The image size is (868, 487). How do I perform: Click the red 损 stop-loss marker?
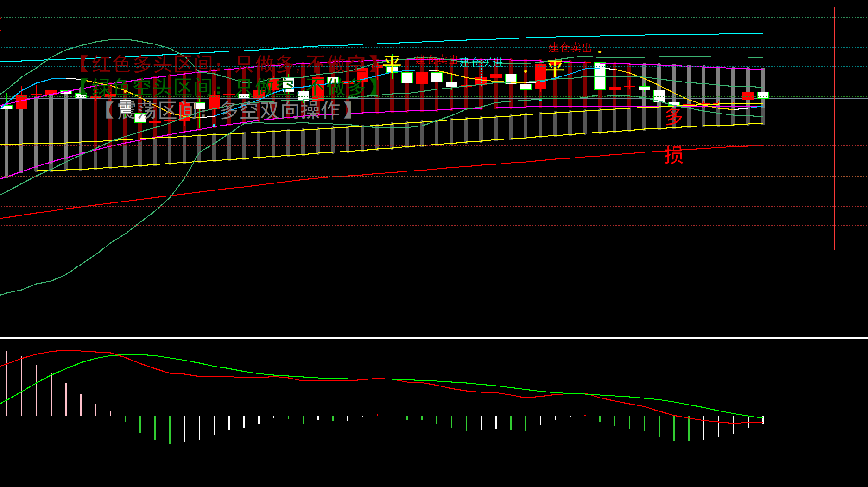tap(673, 155)
